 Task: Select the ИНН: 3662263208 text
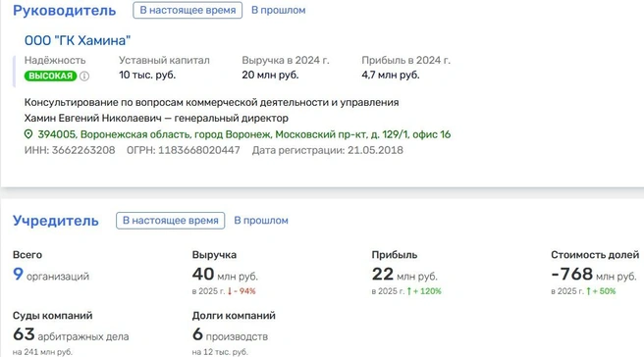pyautogui.click(x=70, y=150)
